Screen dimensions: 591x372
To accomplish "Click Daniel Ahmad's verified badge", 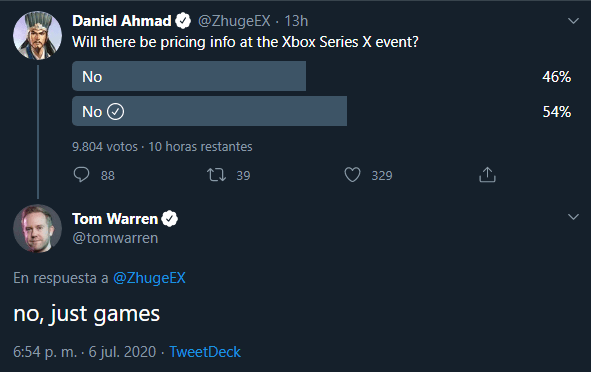I will (184, 21).
